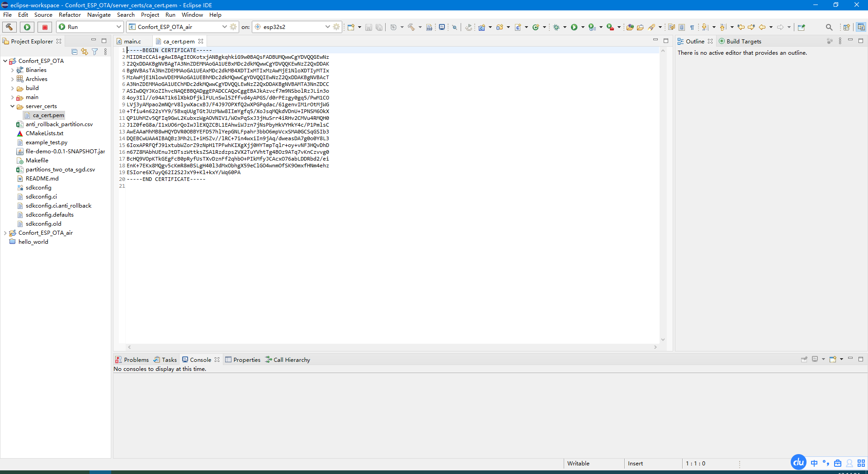Open Project Explorer view menu dots
The image size is (868, 474).
[105, 52]
